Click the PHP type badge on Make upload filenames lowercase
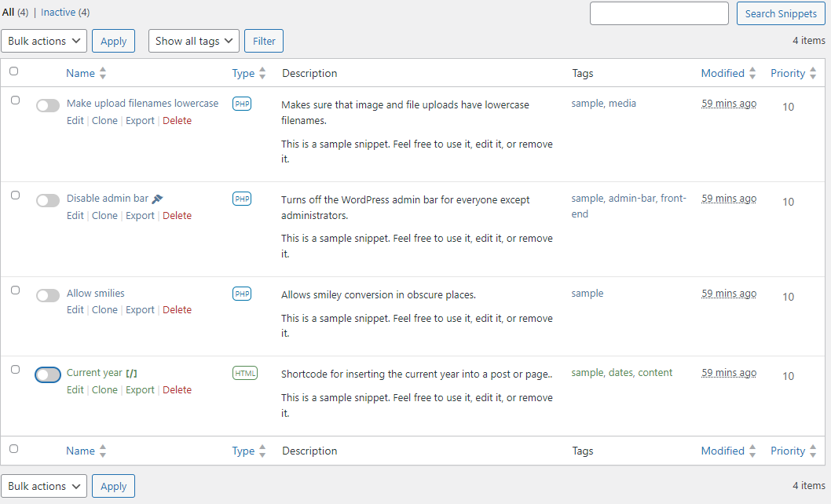Image resolution: width=831 pixels, height=504 pixels. pyautogui.click(x=241, y=104)
